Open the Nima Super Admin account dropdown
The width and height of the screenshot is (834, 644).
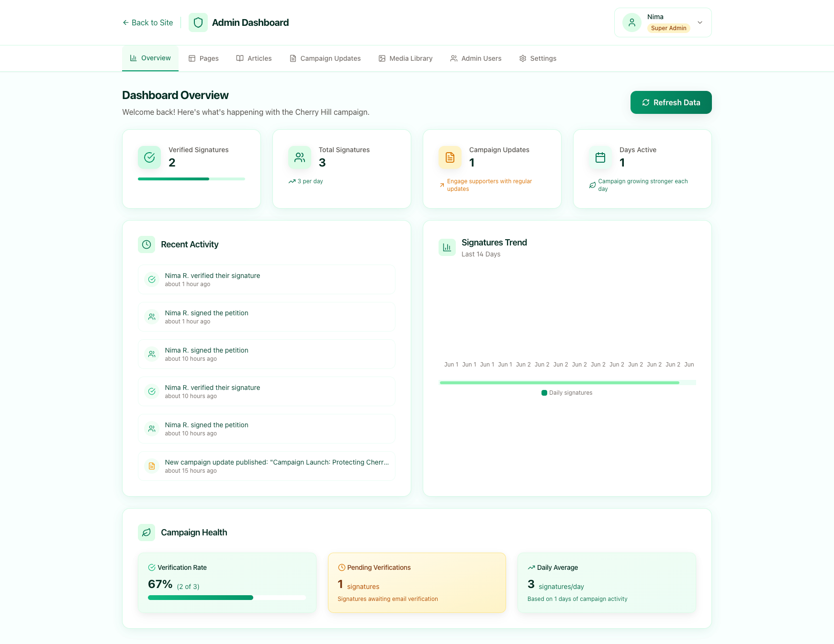pyautogui.click(x=663, y=22)
